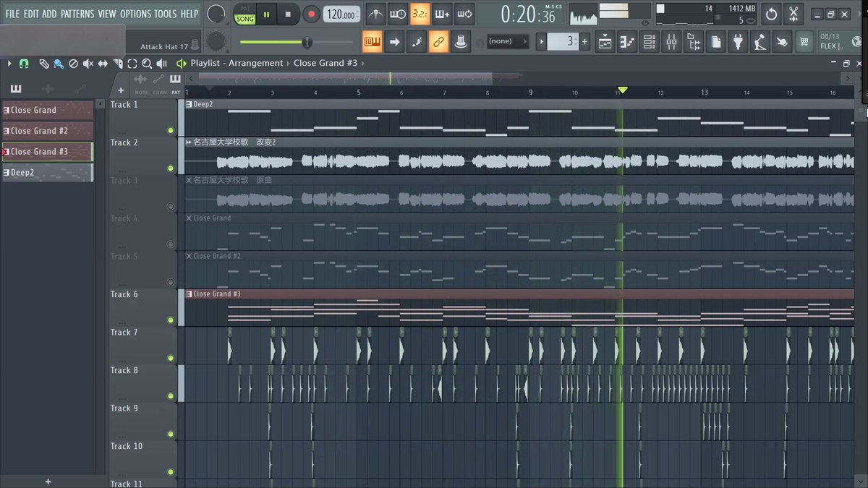Viewport: 868px width, 488px height.
Task: Toggle the orange link automation button
Action: [x=438, y=42]
